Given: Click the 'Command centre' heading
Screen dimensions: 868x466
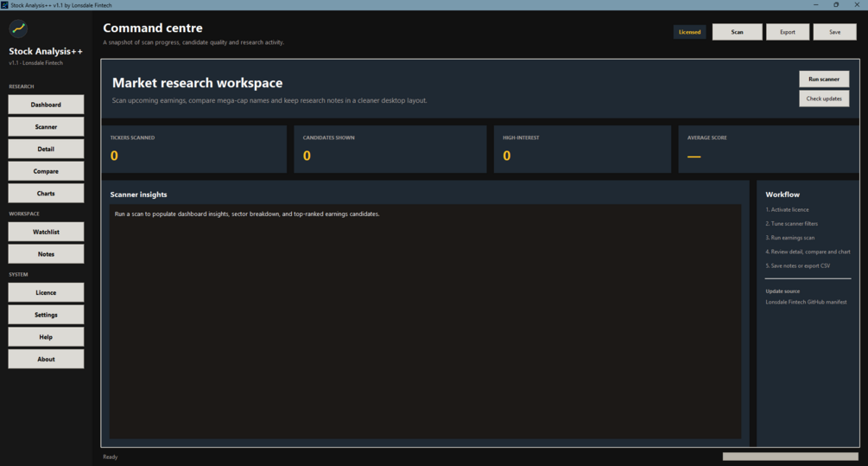Looking at the screenshot, I should (x=153, y=28).
